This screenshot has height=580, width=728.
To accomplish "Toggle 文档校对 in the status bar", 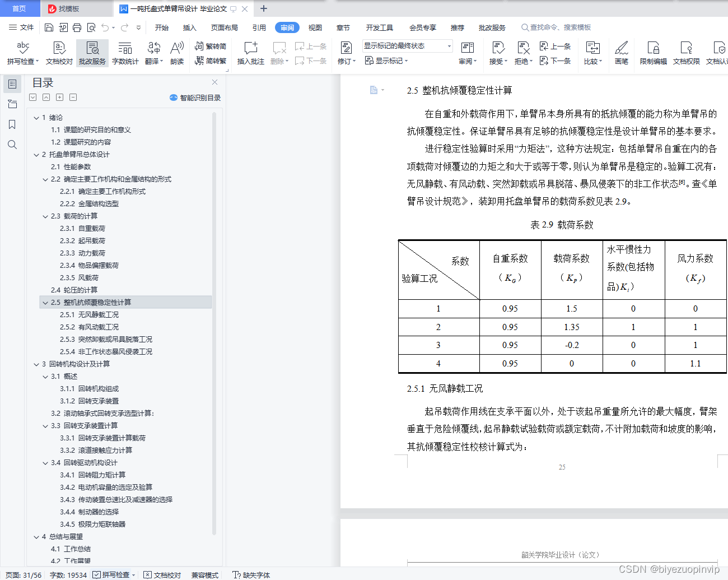I will tap(162, 575).
